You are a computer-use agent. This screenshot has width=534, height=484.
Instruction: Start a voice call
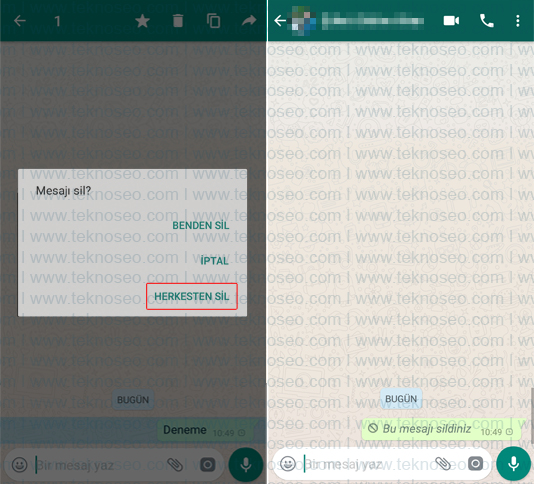487,21
